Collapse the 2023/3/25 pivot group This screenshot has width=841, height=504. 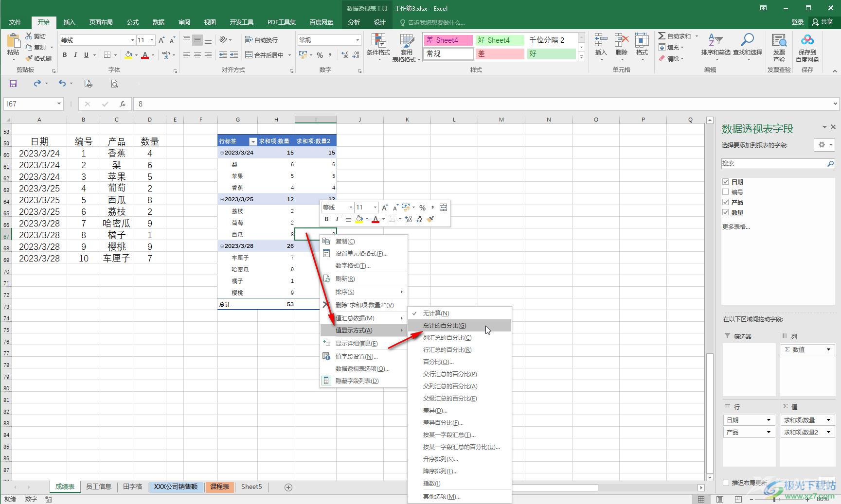pos(222,199)
